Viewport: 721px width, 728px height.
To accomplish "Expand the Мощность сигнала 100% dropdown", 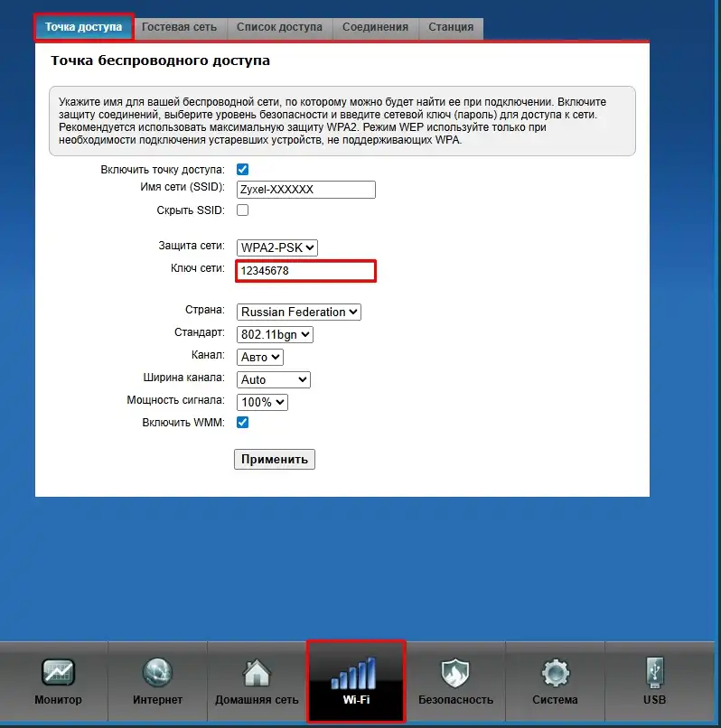I will (262, 402).
